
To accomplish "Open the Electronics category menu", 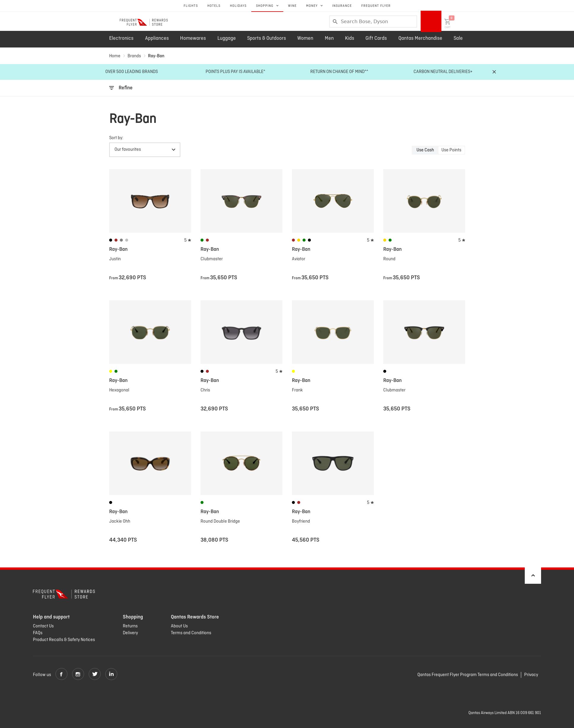I will [121, 38].
